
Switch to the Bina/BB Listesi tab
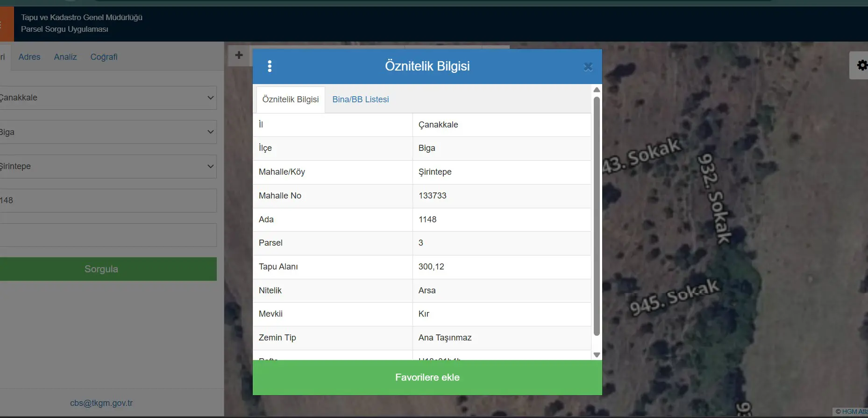click(361, 99)
